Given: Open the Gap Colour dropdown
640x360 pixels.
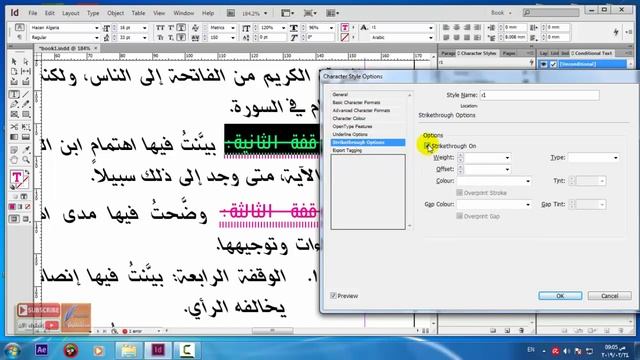Looking at the screenshot, I should pos(528,204).
